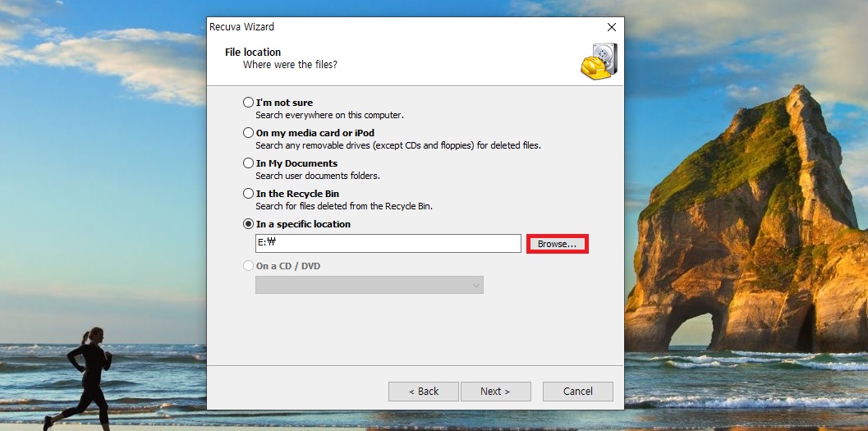Screen dimensions: 868x431
Task: Close the Recuva Wizard window
Action: click(612, 27)
